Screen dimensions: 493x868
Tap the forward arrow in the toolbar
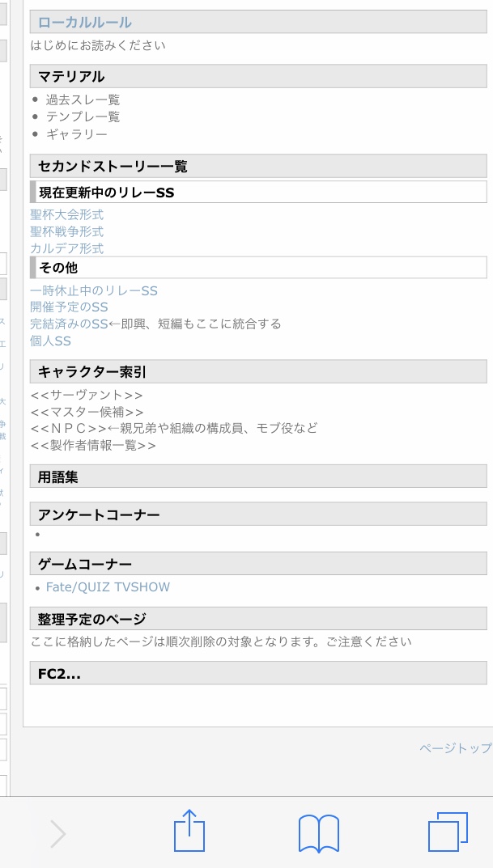[58, 833]
